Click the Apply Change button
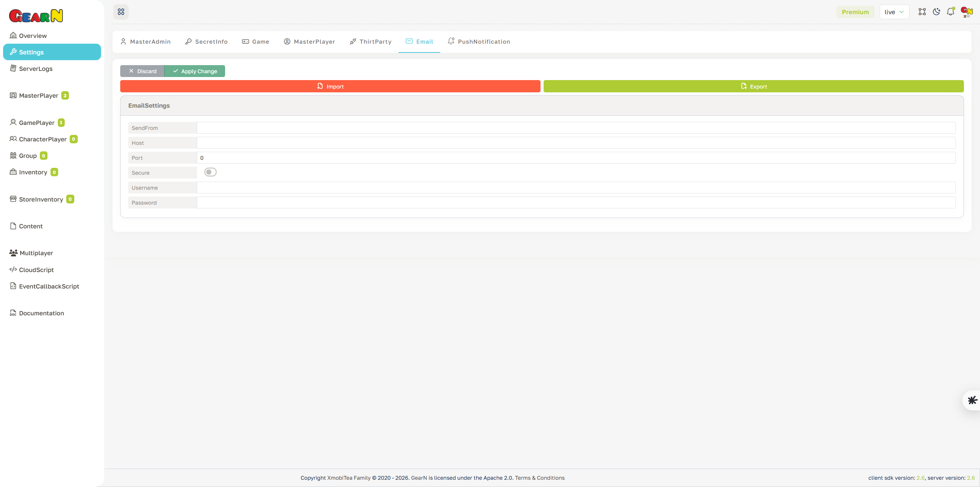980x487 pixels. tap(195, 71)
